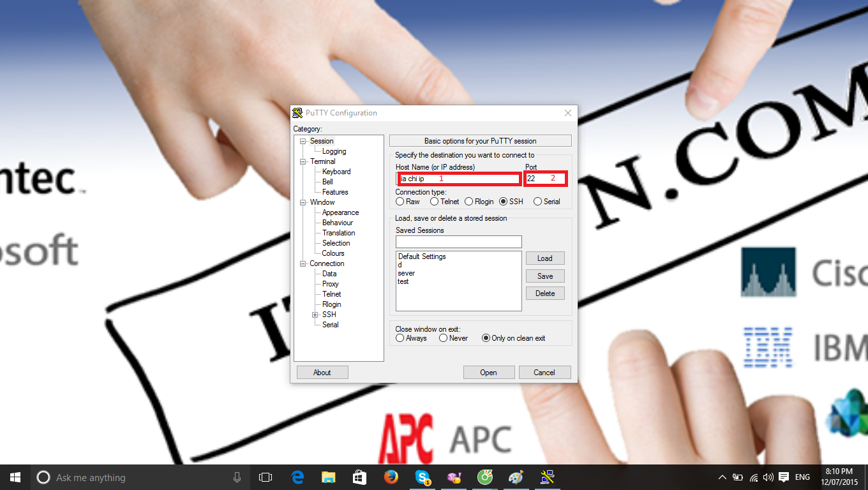The image size is (868, 490).
Task: Open Microsoft Edge from the taskbar
Action: pyautogui.click(x=297, y=477)
